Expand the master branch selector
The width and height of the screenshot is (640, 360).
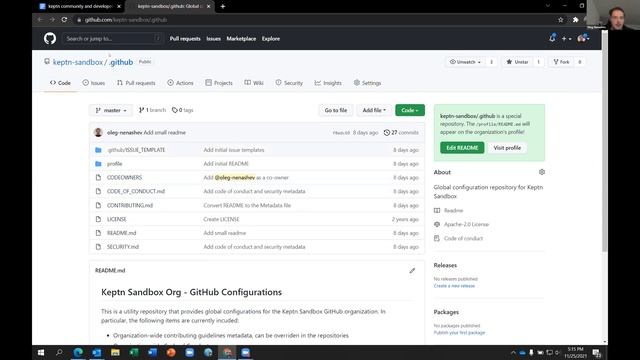point(111,110)
